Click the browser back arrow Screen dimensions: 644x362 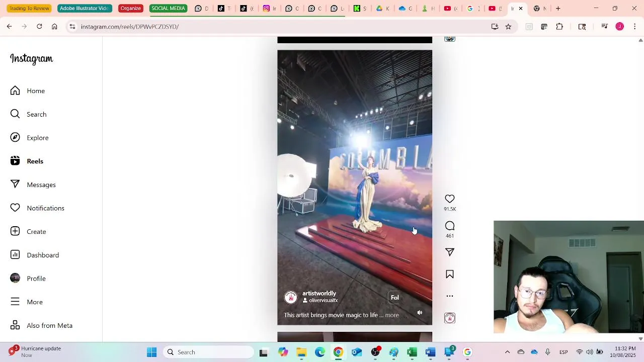pos(9,27)
